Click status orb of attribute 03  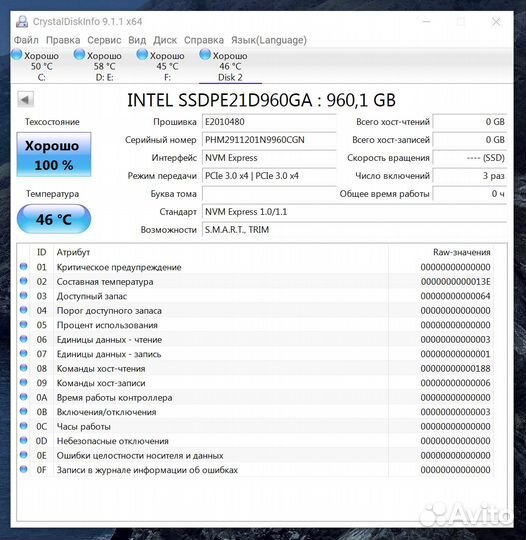pos(23,295)
